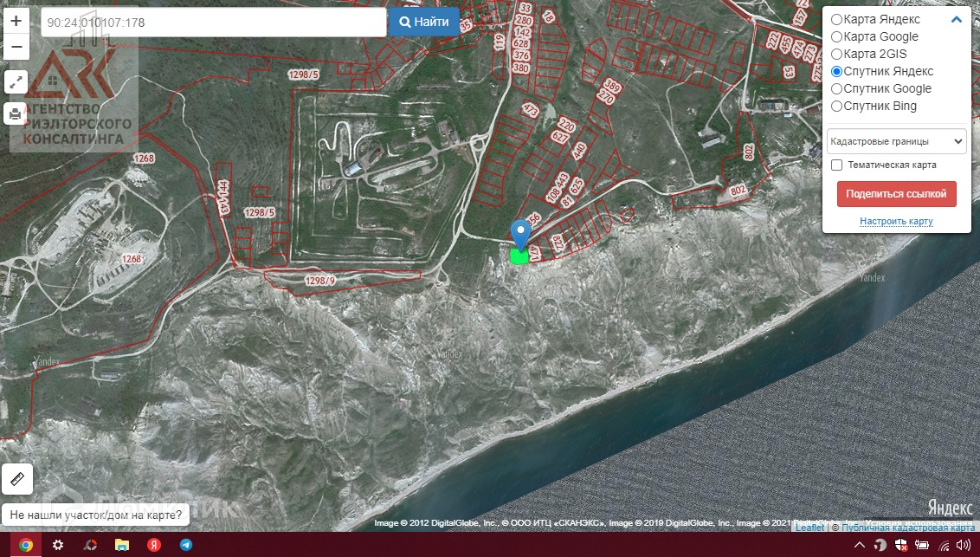
Task: Open Yandex browser from the taskbar
Action: pos(154,545)
